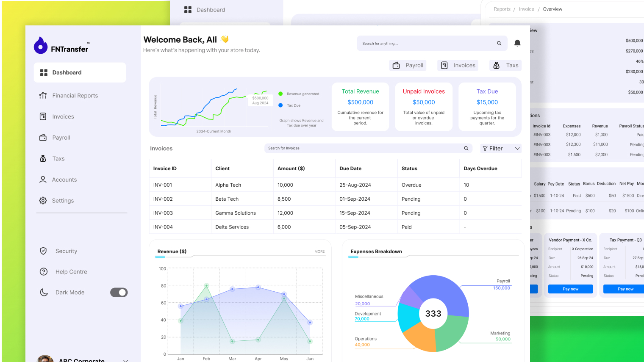Click the blue Tax Due legend dot

click(x=280, y=105)
